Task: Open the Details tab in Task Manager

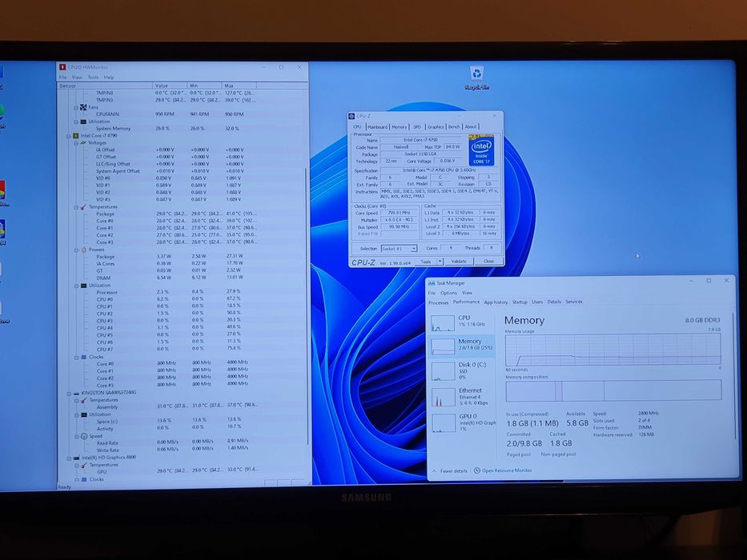Action: click(x=554, y=302)
